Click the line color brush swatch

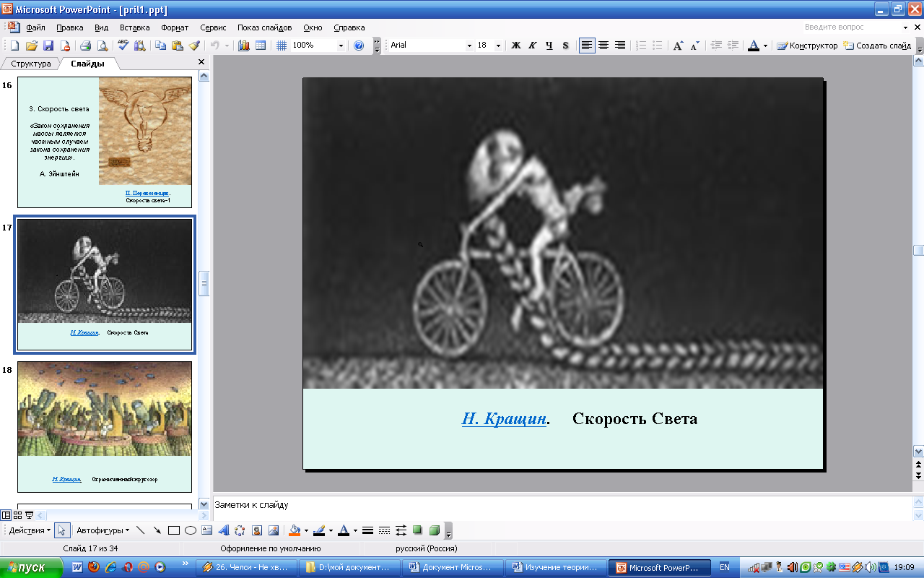point(319,530)
